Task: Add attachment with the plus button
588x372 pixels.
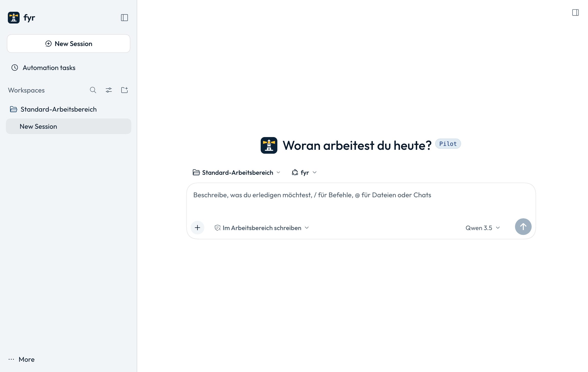Action: 197,228
